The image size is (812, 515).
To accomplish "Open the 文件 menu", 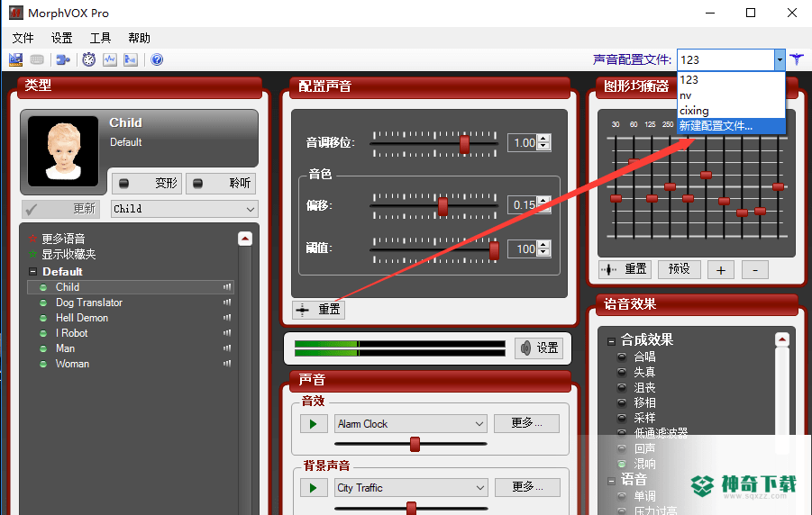I will 23,39.
